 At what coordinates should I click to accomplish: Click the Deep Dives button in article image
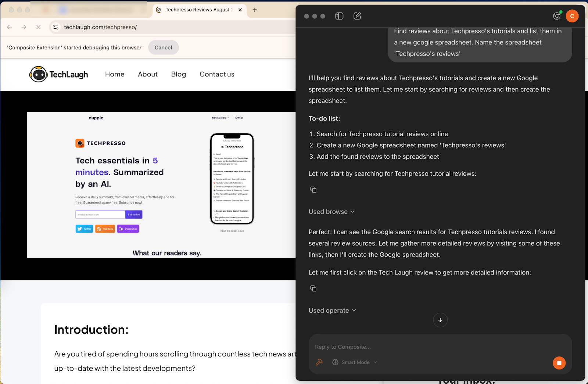128,229
